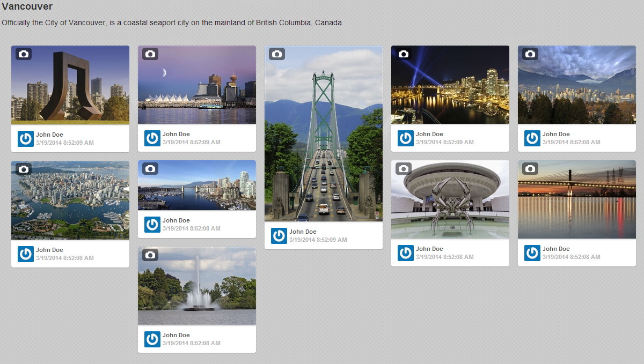
Task: Click the 8:52:09 AM timestamp under Lions Gate Bridge photo
Action: (318, 240)
